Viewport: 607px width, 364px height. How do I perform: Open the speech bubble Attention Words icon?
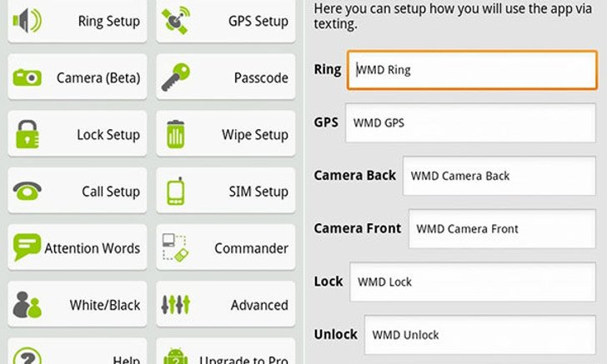tap(27, 247)
